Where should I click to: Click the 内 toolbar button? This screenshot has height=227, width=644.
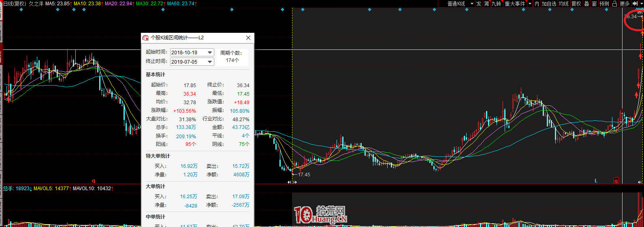click(x=537, y=4)
